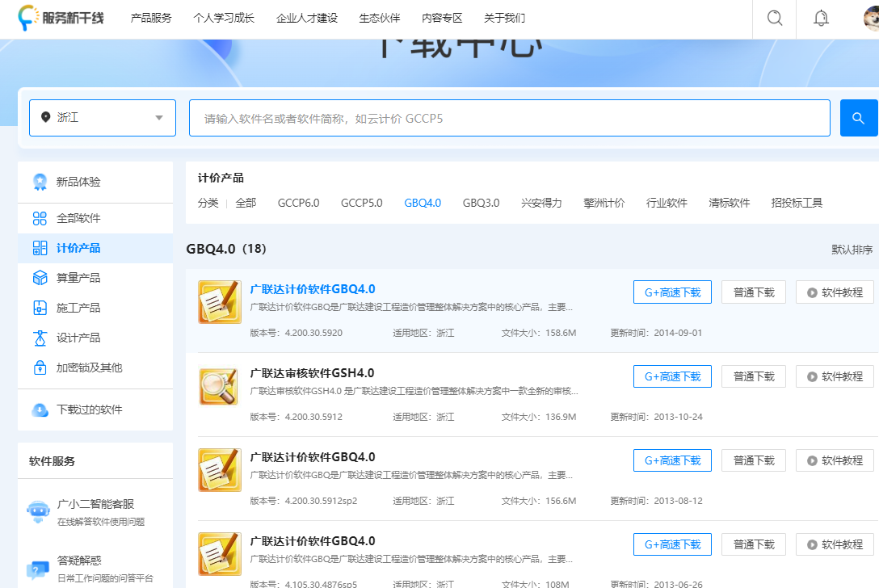Click the 广联达审核软件GSH4.0 magnifier product icon

point(220,386)
